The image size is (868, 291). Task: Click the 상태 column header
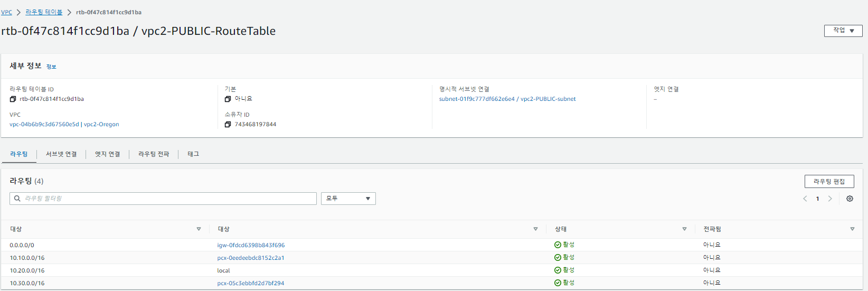[561, 229]
